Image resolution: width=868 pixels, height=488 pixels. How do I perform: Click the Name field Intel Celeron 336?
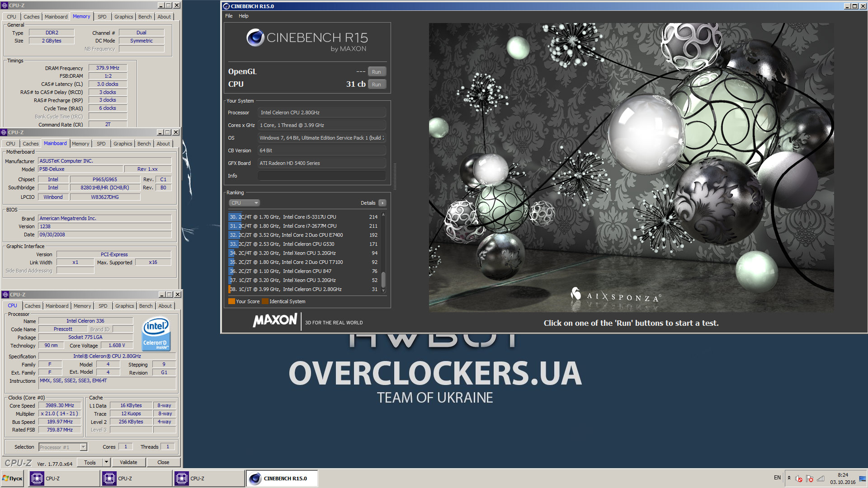(x=85, y=321)
